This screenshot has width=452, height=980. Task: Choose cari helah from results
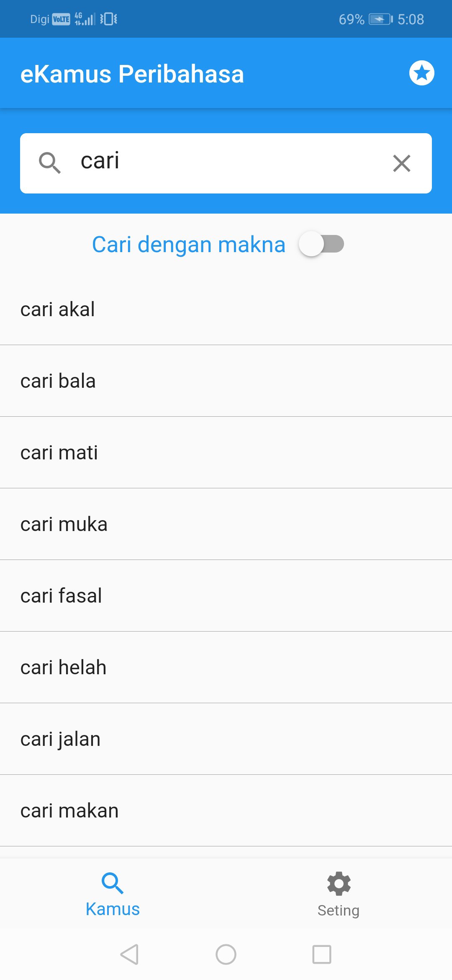(x=226, y=668)
